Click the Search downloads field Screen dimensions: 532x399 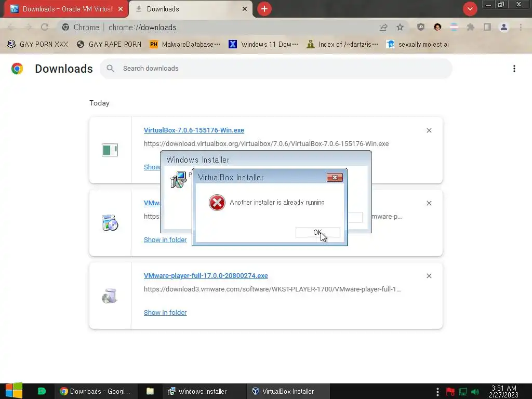[x=275, y=69]
